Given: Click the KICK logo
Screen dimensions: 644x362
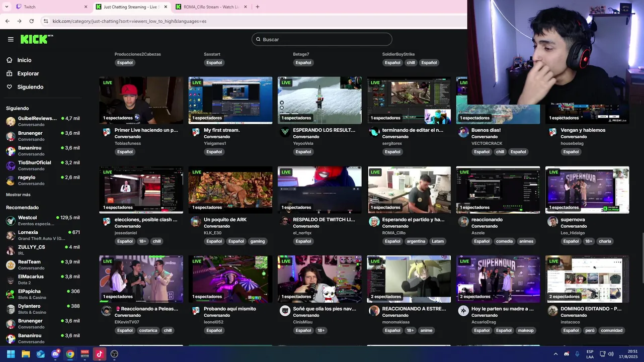Looking at the screenshot, I should click(x=37, y=39).
